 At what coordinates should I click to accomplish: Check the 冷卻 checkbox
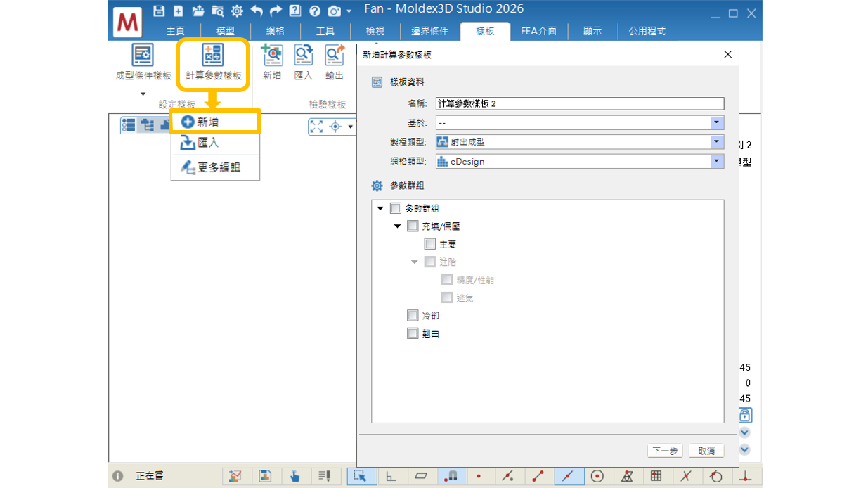(x=413, y=316)
